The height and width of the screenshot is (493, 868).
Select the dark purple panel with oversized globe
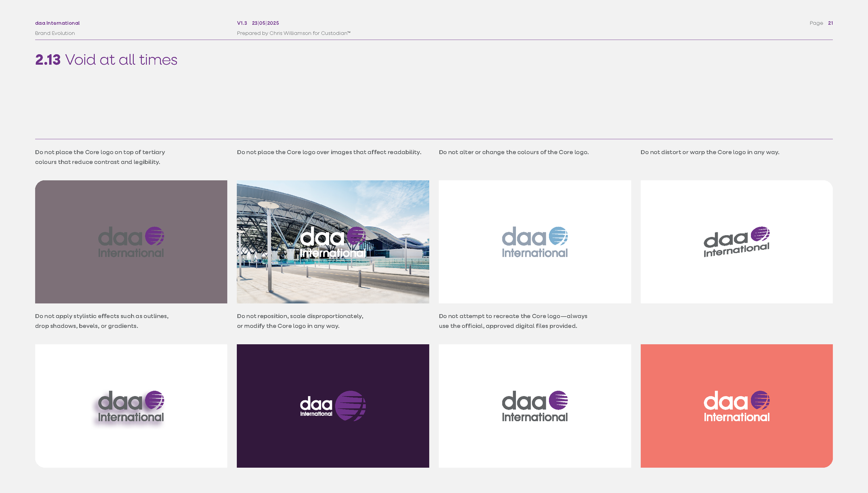(333, 406)
